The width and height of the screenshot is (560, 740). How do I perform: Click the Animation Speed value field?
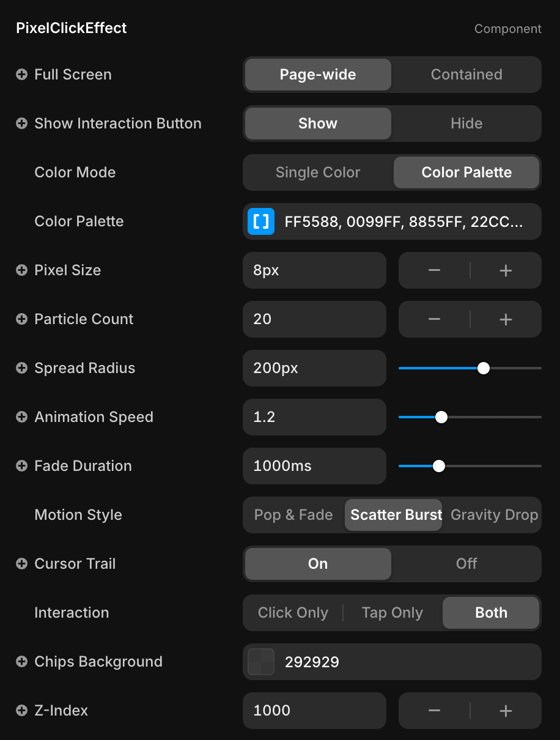(314, 417)
